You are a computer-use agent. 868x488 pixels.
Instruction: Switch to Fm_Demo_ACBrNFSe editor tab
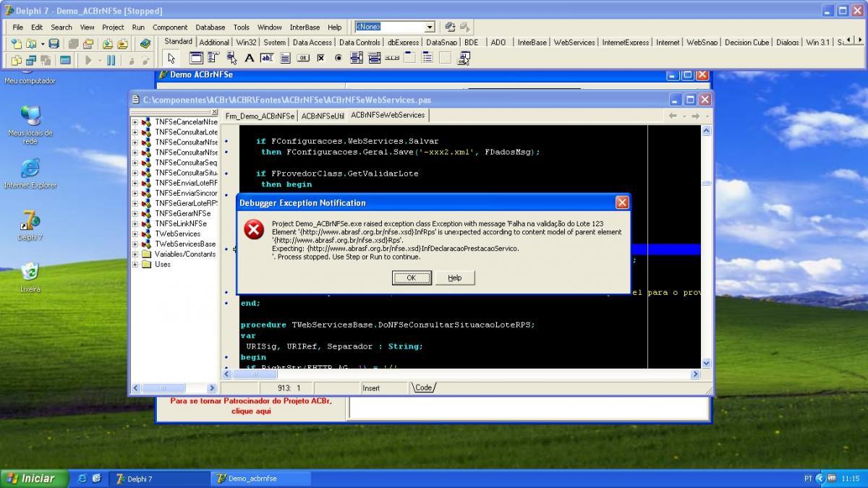pos(260,116)
